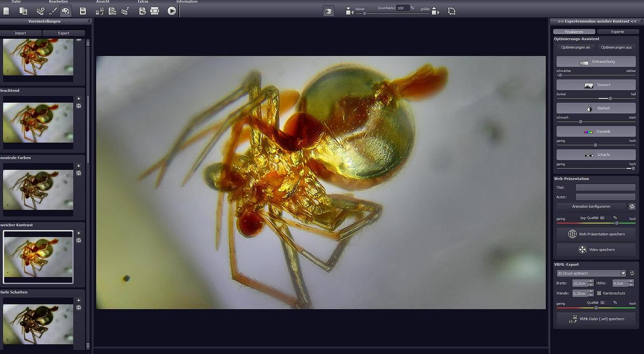Toggle the eye preview button in top toolbar
The height and width of the screenshot is (354, 644).
tap(328, 11)
